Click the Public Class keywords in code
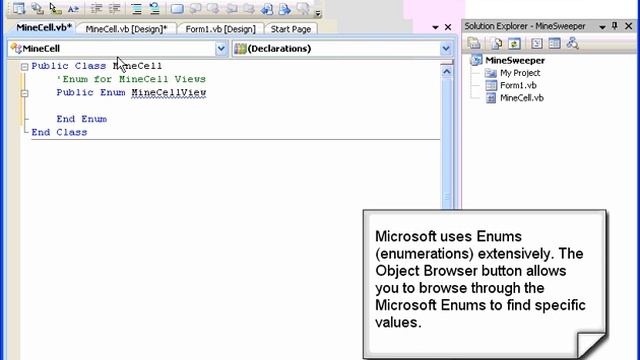Screen dimensions: 640x360 coord(69,66)
